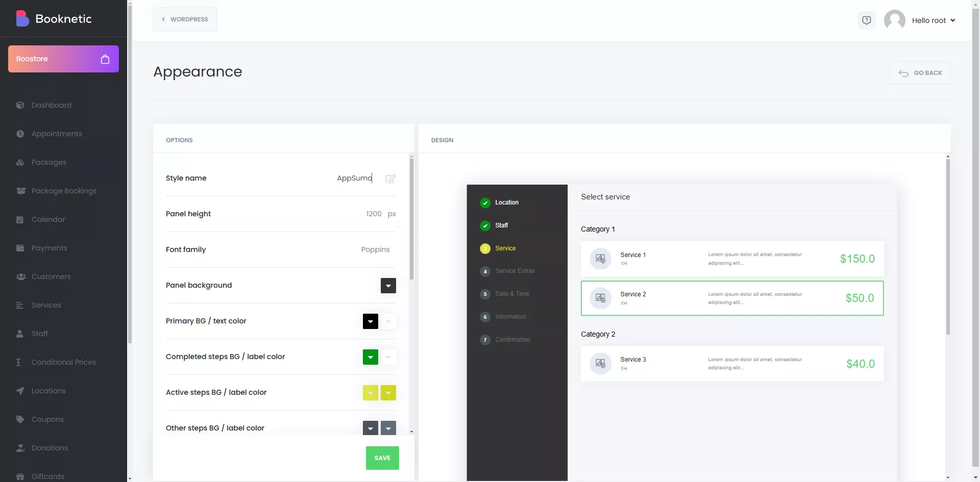Viewport: 980px width, 482px height.
Task: Click the Coupons tag icon
Action: coord(20,419)
